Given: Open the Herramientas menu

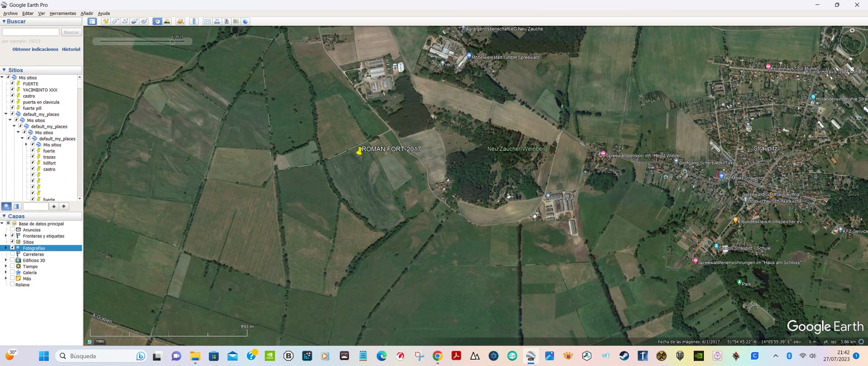Looking at the screenshot, I should (x=63, y=14).
